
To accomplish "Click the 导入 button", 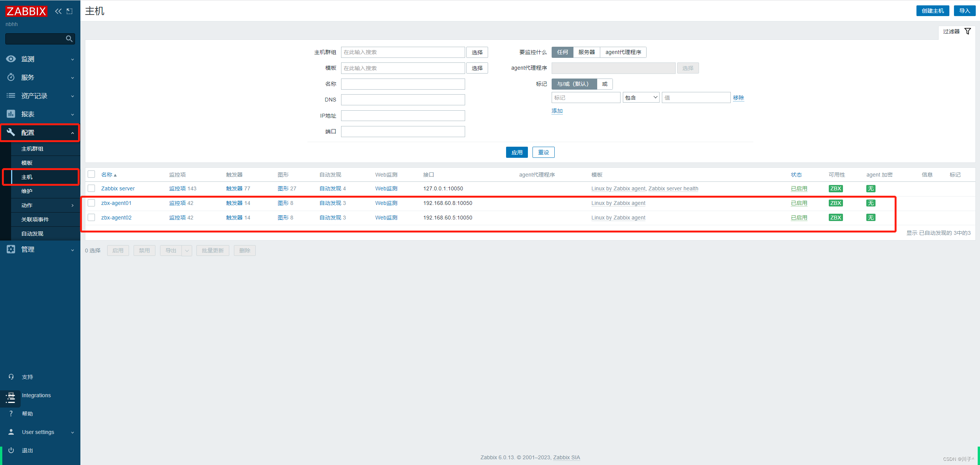I will pos(964,11).
